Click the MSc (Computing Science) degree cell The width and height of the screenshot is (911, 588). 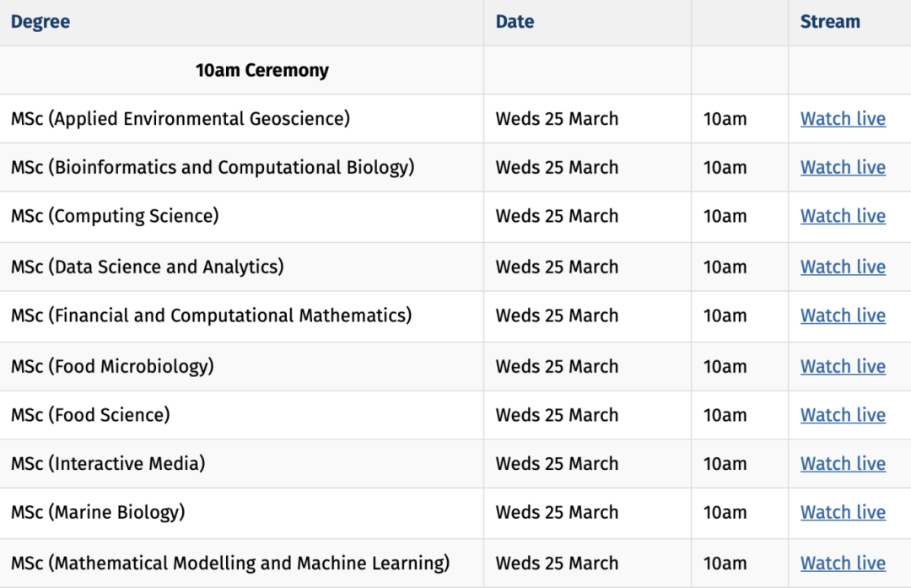115,217
